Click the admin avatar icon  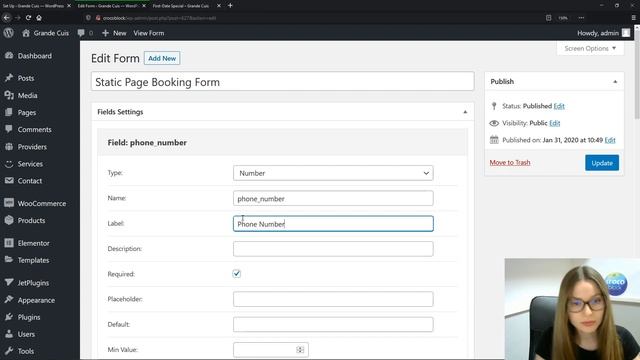coord(626,33)
